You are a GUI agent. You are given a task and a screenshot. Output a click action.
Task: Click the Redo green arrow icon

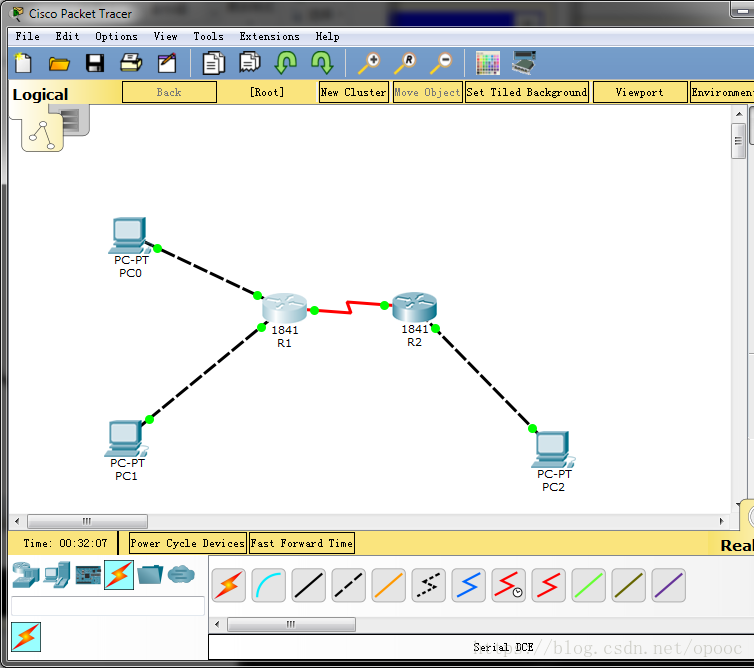point(322,63)
